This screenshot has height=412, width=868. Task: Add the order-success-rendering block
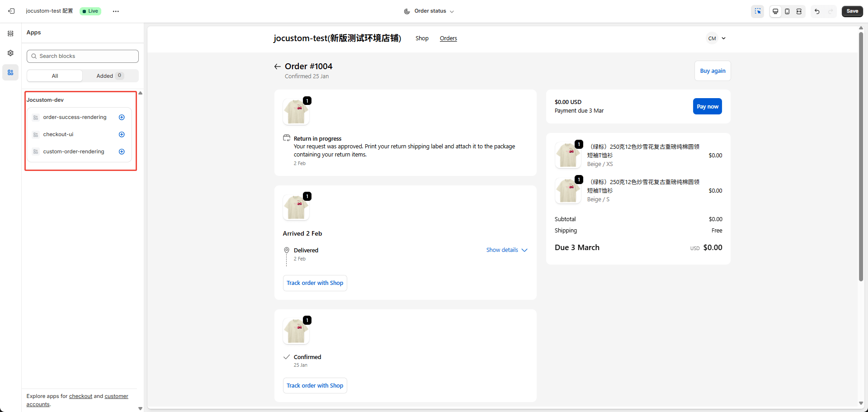(x=122, y=117)
